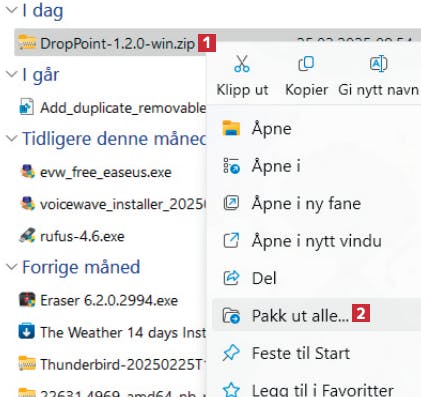Collapse the I dag group
Image resolution: width=421 pixels, height=397 pixels.
tap(12, 10)
